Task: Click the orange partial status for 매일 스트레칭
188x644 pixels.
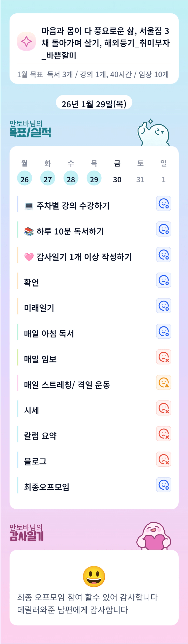Action: coord(163,382)
